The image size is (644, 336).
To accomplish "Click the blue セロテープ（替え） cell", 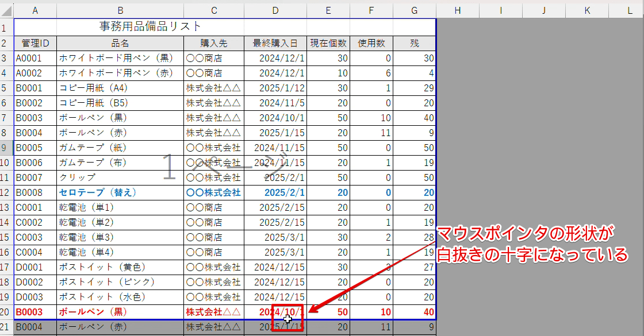I will pos(120,192).
